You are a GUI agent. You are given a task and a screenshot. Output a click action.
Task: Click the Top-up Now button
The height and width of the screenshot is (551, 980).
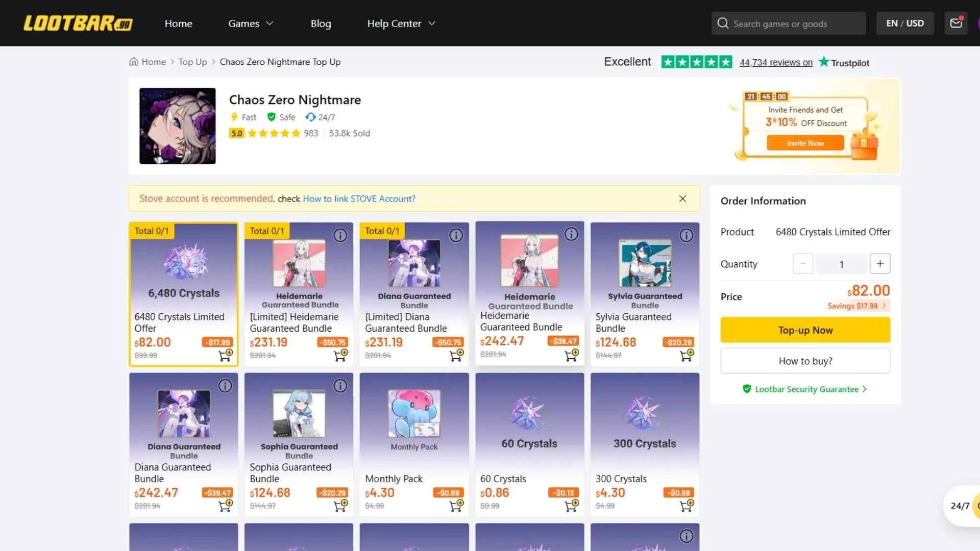click(x=805, y=330)
